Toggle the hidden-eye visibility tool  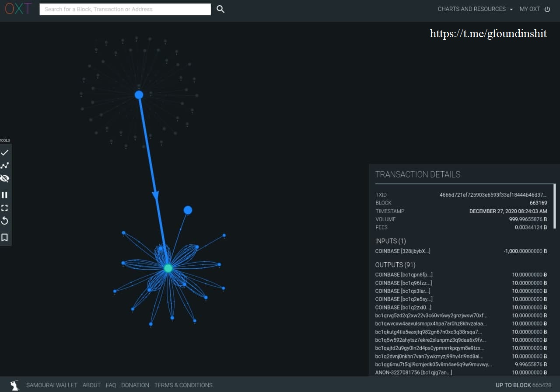pyautogui.click(x=5, y=179)
